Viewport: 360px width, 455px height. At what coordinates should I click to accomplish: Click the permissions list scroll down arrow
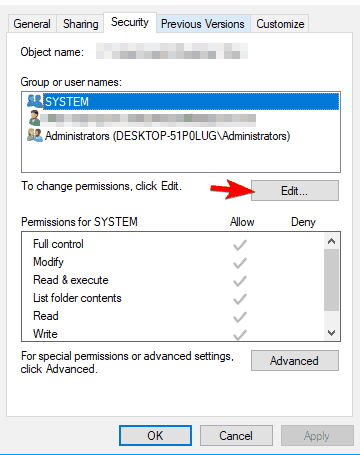tap(331, 332)
